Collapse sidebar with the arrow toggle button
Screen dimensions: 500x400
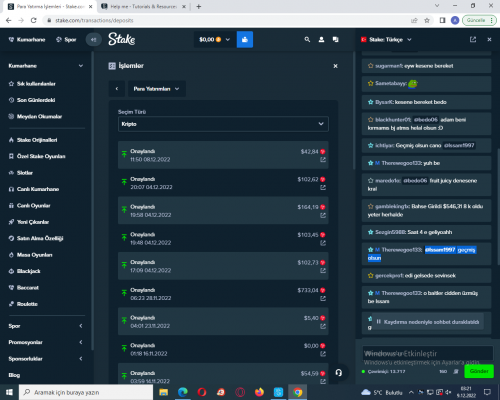tap(94, 40)
